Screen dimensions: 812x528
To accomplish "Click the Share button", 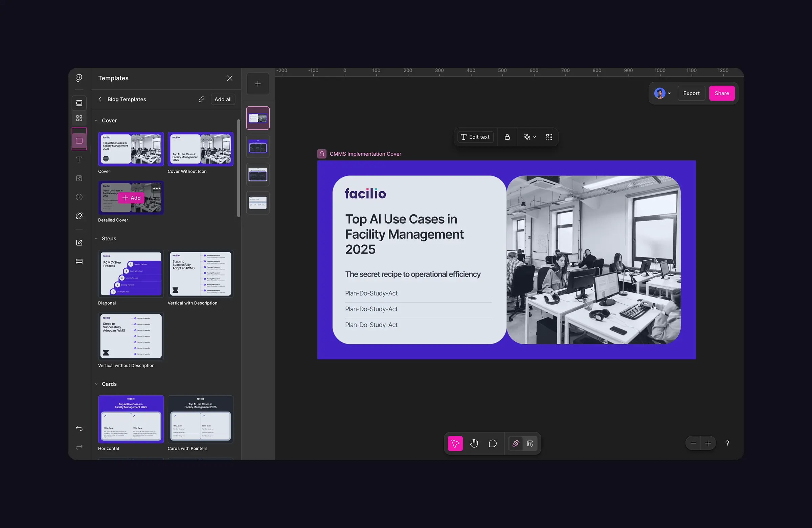I will [x=722, y=93].
